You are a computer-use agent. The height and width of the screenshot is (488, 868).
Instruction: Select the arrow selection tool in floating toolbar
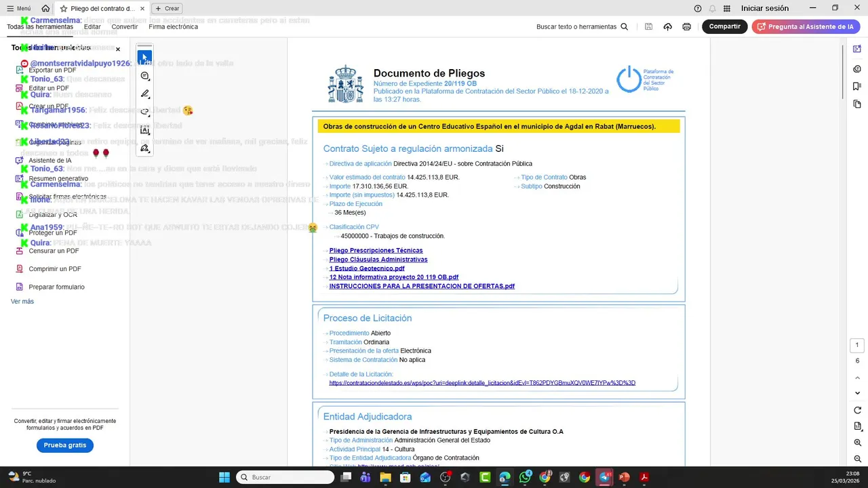tap(144, 58)
